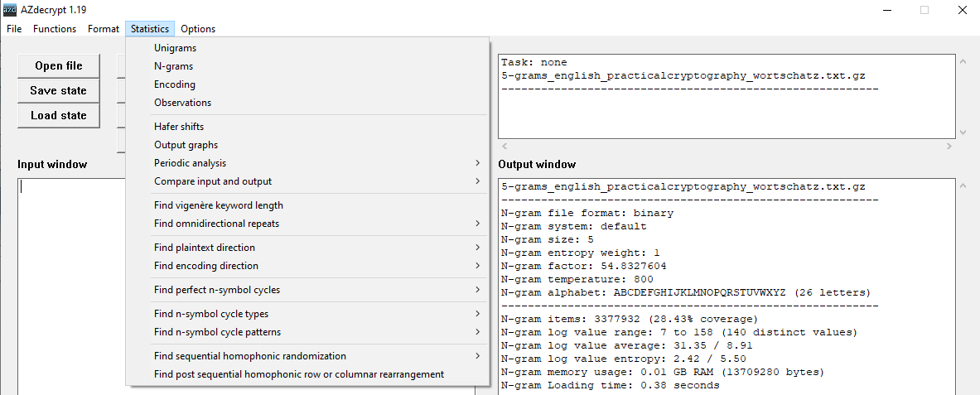Open the Functions menu
The height and width of the screenshot is (395, 980).
(55, 29)
